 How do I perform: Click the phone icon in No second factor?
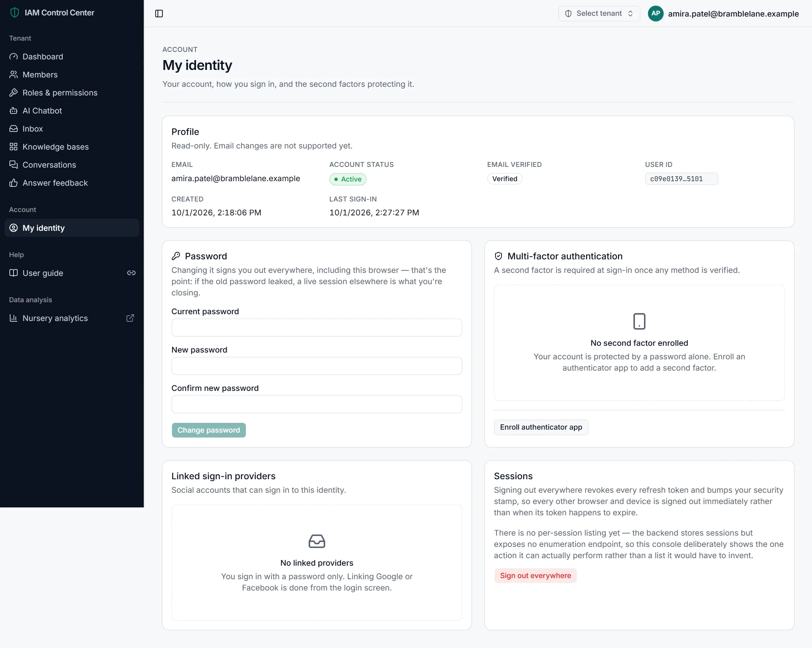pyautogui.click(x=639, y=321)
